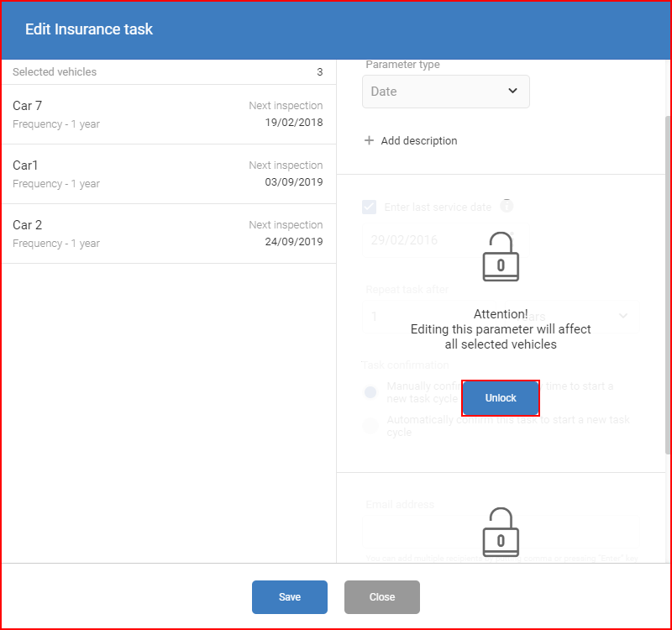672x630 pixels.
Task: Select the Automatically confirm this task radio button
Action: click(x=370, y=426)
